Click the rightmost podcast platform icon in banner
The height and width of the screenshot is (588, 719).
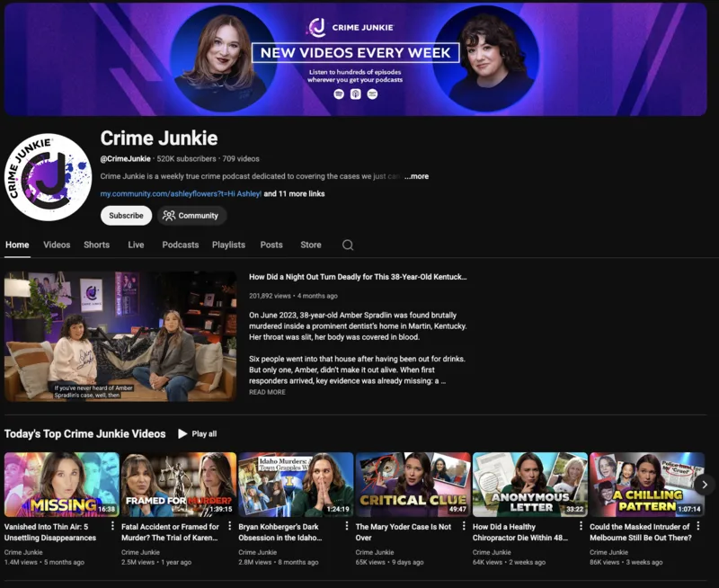372,94
